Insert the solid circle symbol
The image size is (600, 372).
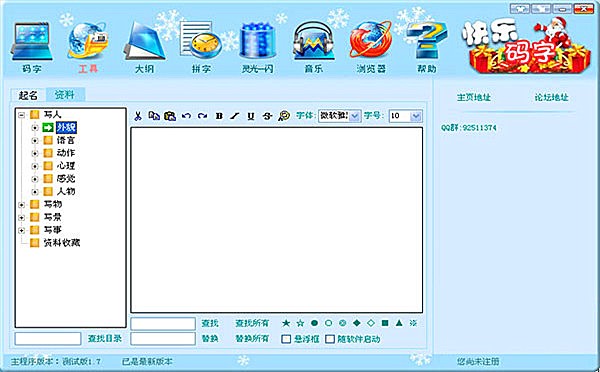click(x=314, y=323)
